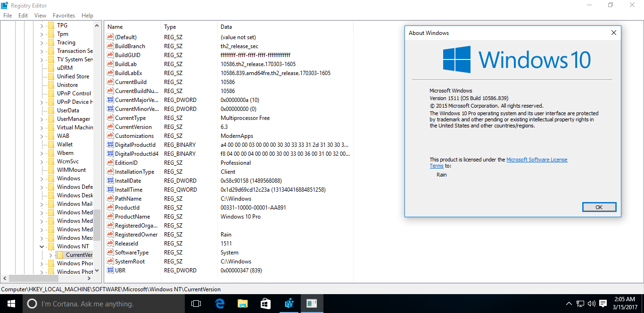Screen dimensions: 644x313
Task: Select the WIMMount tree key
Action: pos(71,170)
